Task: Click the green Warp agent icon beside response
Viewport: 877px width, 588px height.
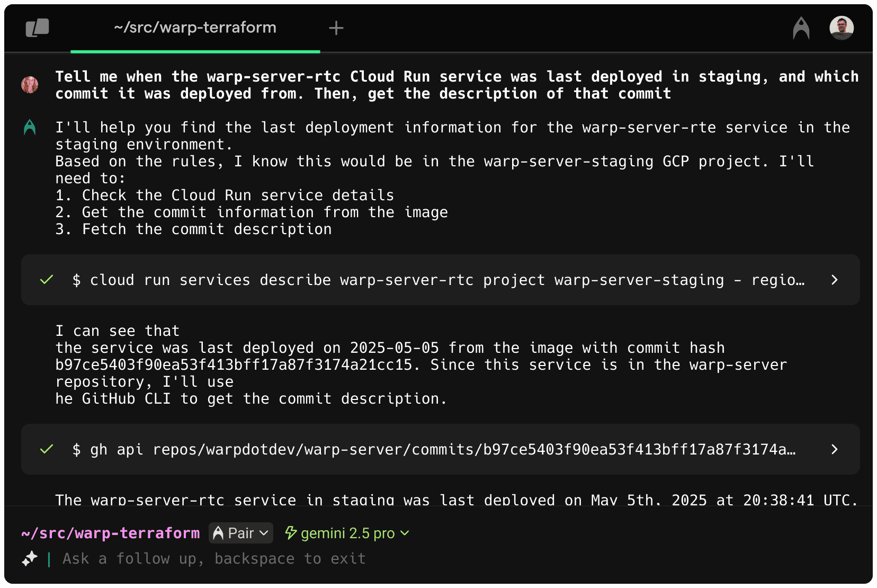Action: [x=30, y=127]
